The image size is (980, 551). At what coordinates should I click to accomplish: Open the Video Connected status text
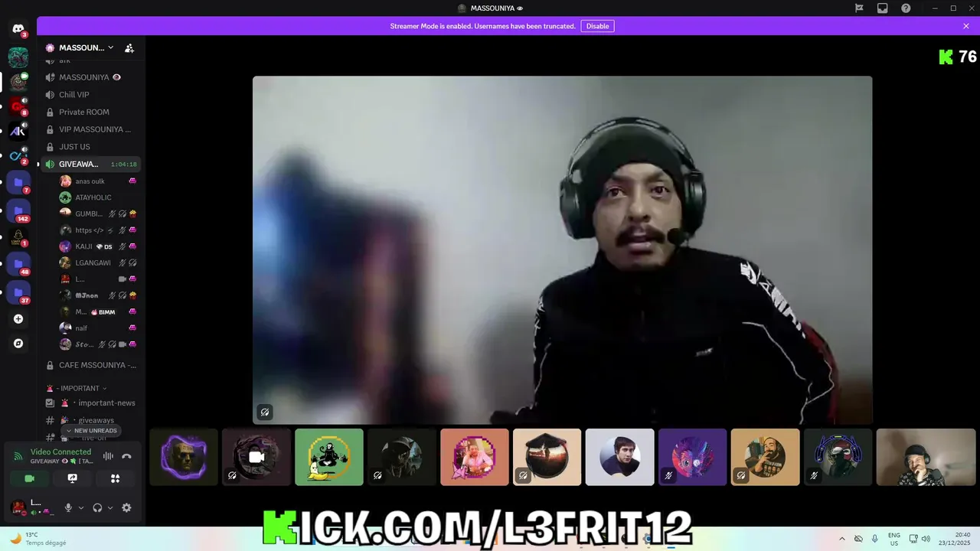60,452
